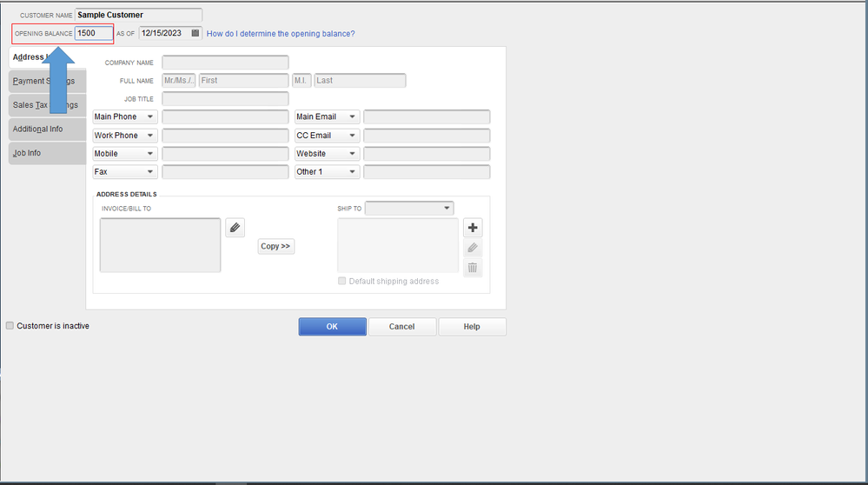This screenshot has height=485, width=868.
Task: Click the Copy >> button
Action: tap(275, 246)
